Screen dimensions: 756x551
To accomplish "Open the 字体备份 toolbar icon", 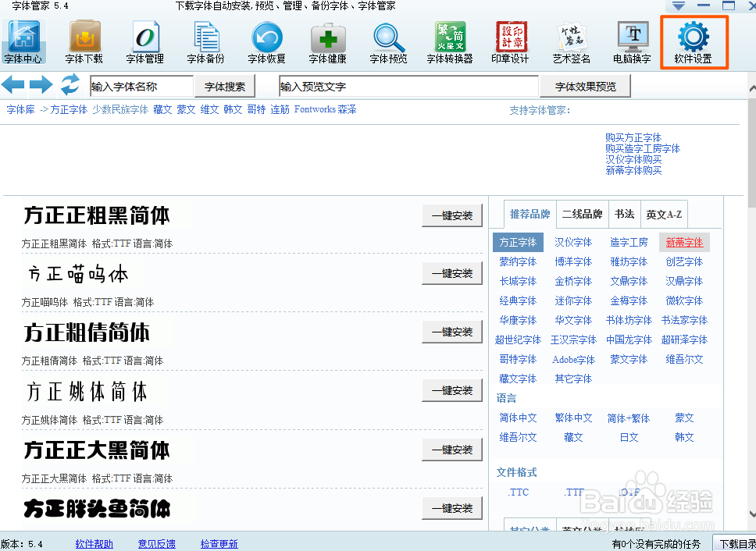I will point(206,42).
